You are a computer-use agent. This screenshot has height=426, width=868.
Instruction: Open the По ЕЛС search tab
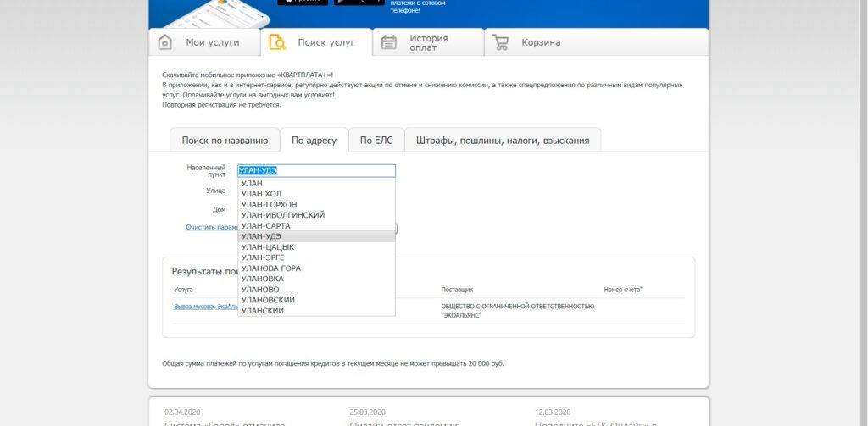(x=376, y=141)
